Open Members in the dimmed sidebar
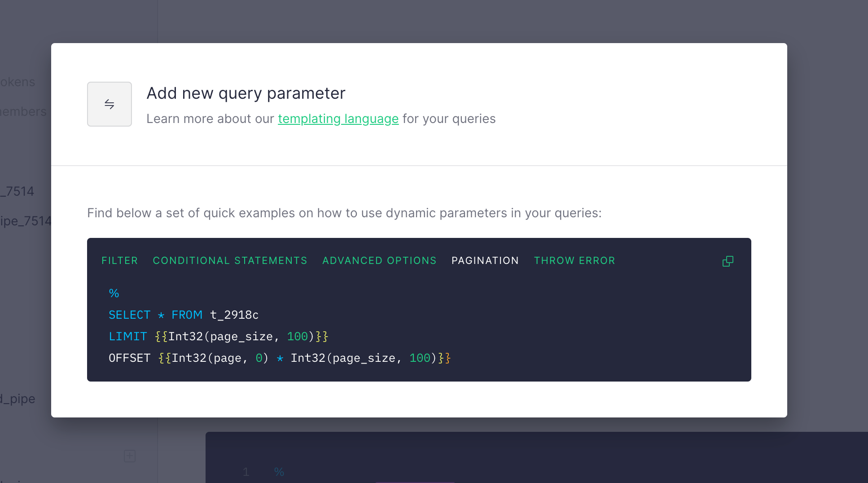 click(x=23, y=112)
